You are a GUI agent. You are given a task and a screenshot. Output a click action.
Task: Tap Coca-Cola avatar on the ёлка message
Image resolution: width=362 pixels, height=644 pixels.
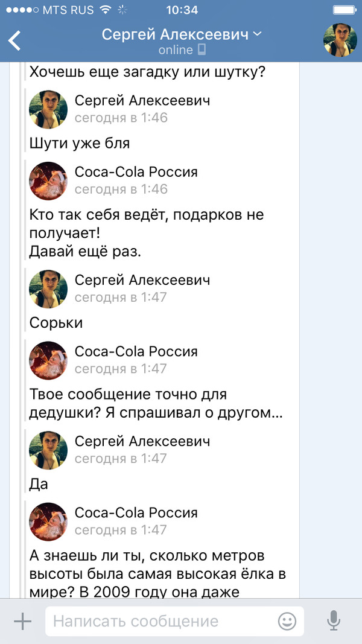[x=48, y=521]
